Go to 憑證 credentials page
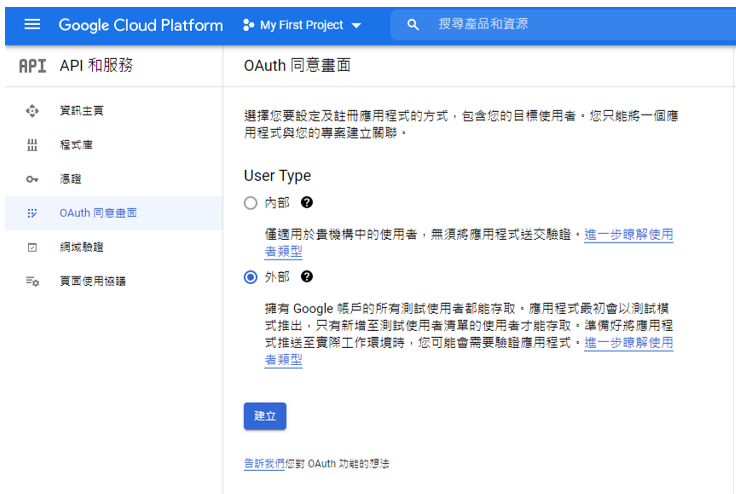Viewport: 736px width, 494px height. 70,179
